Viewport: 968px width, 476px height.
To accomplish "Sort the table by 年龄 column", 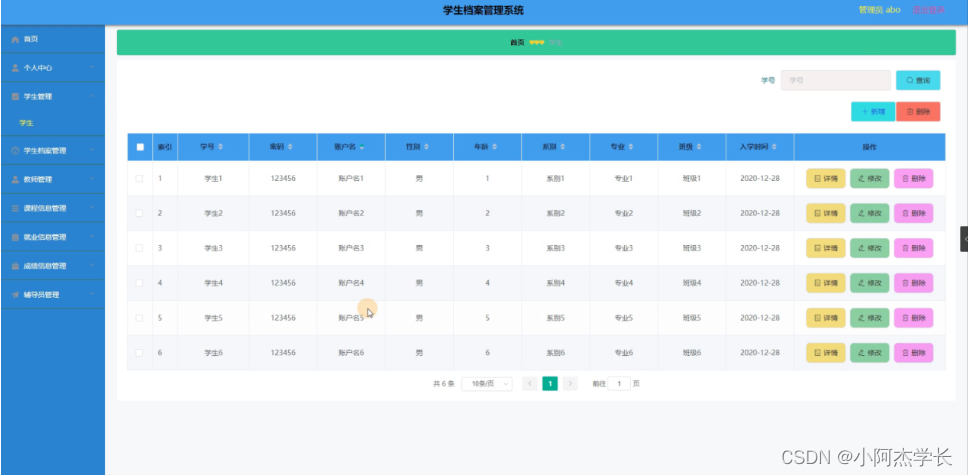I will (x=494, y=147).
